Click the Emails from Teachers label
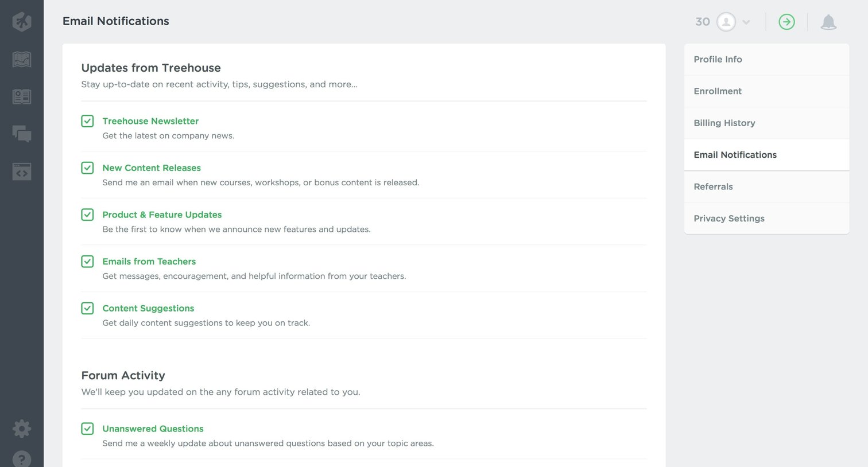Image resolution: width=868 pixels, height=467 pixels. point(149,261)
